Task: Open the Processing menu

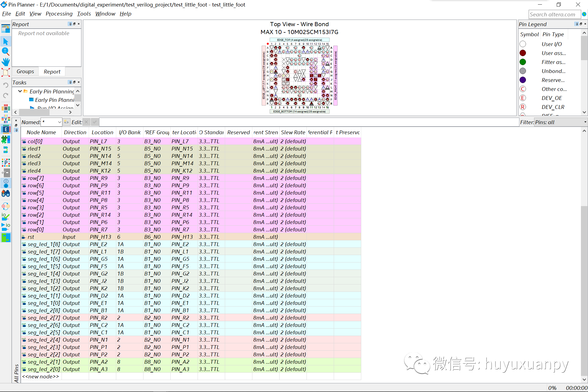Action: 59,14
